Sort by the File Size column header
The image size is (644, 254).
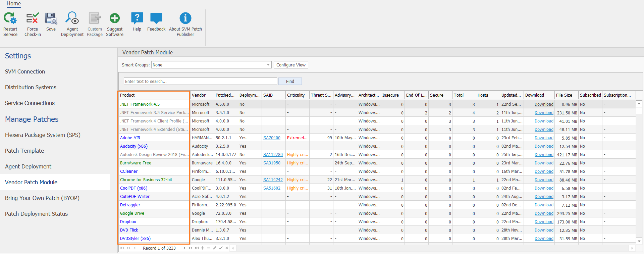pos(567,95)
